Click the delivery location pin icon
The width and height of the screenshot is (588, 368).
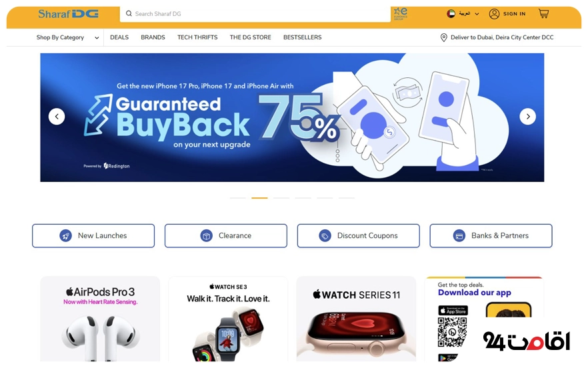pyautogui.click(x=443, y=37)
